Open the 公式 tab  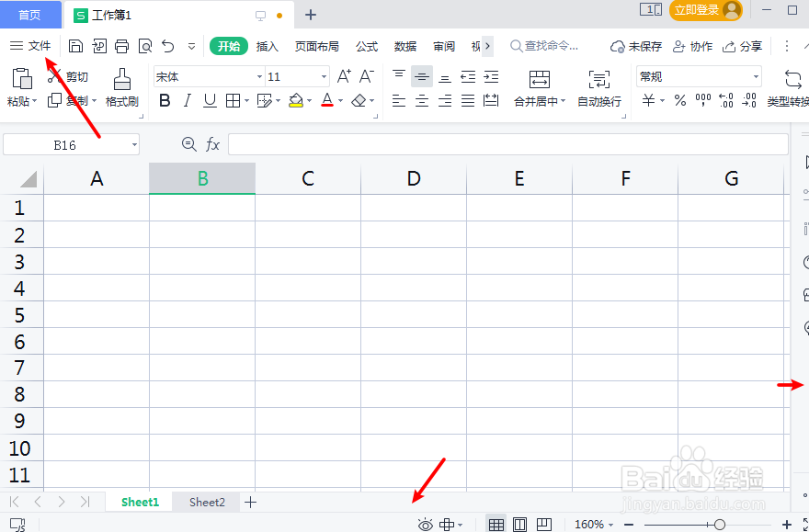coord(367,46)
